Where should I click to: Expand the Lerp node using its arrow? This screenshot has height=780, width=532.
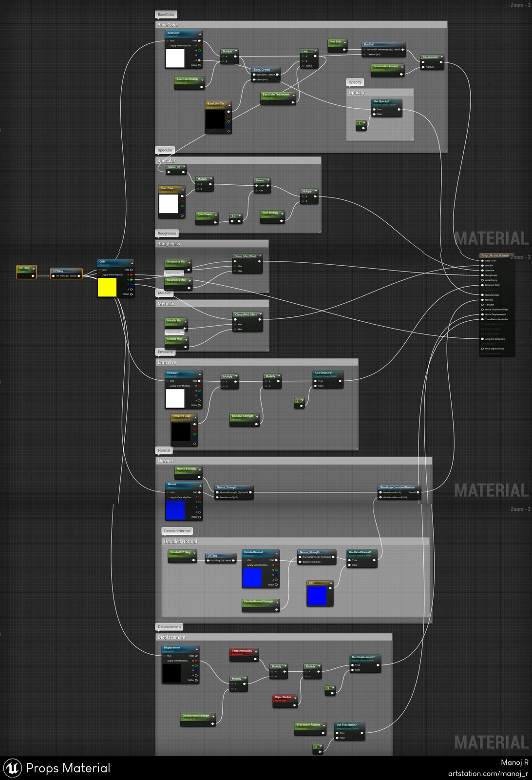[x=316, y=51]
